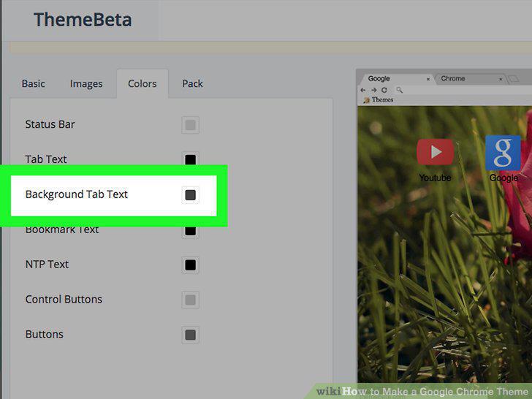Pick the Background Tab Text color swatch
The height and width of the screenshot is (399, 532).
click(190, 194)
